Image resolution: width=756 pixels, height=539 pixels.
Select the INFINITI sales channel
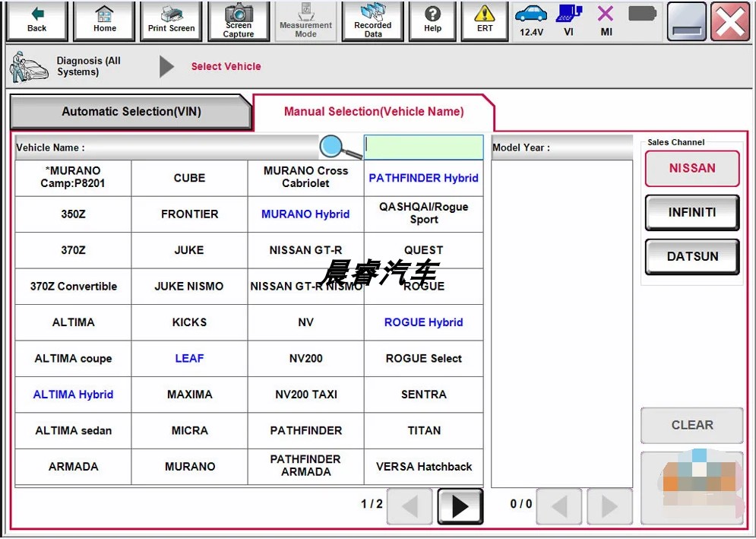pyautogui.click(x=692, y=212)
